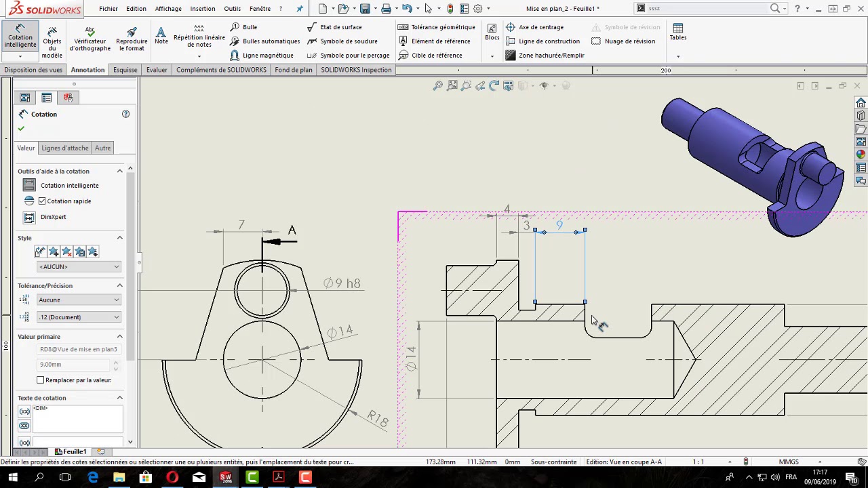
Task: Add Elément de référence
Action: [x=434, y=41]
